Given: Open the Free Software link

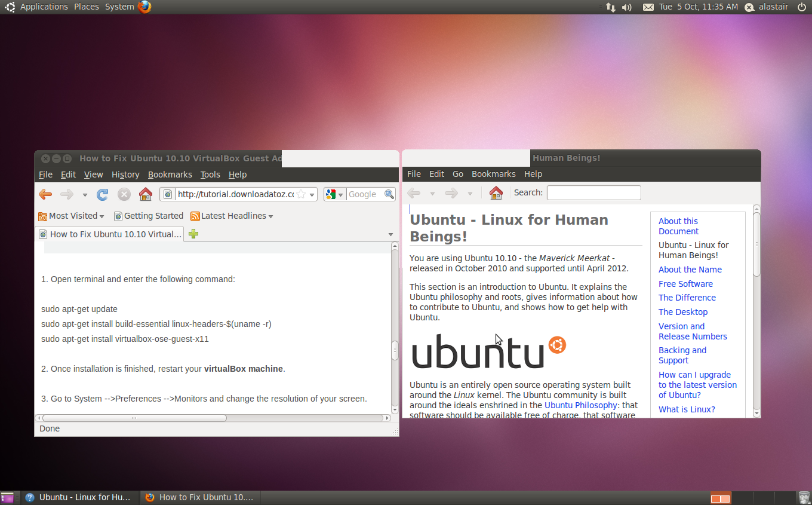Looking at the screenshot, I should coord(685,284).
